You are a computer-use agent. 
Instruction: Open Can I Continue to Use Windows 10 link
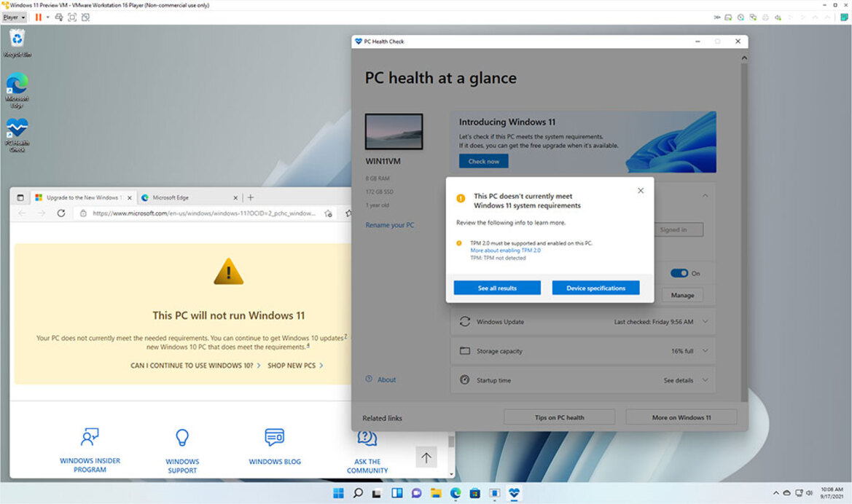pyautogui.click(x=195, y=366)
